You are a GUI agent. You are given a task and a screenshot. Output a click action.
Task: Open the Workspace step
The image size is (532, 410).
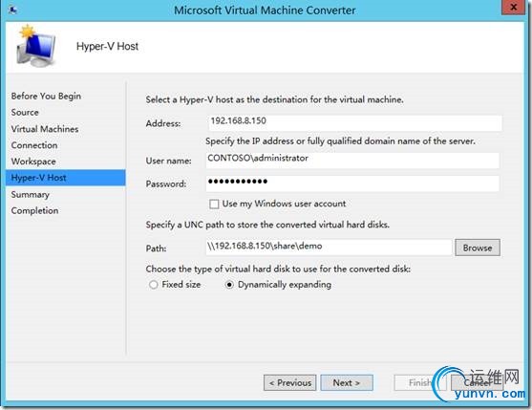click(x=33, y=162)
